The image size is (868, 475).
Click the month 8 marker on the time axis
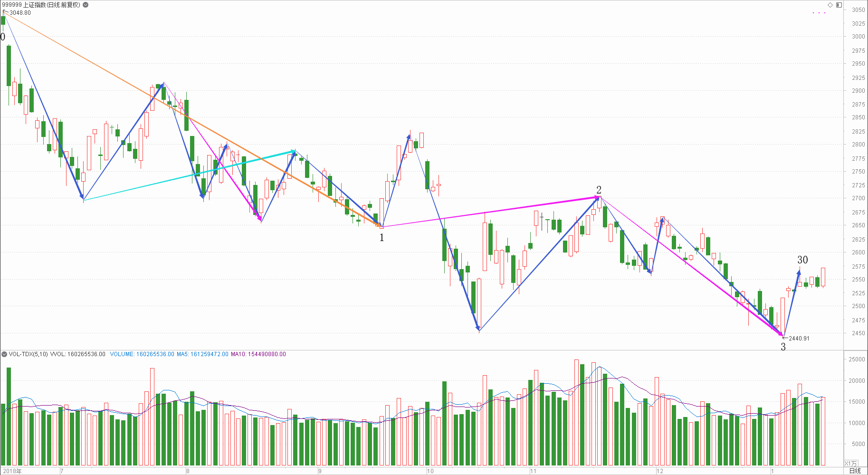tap(188, 471)
